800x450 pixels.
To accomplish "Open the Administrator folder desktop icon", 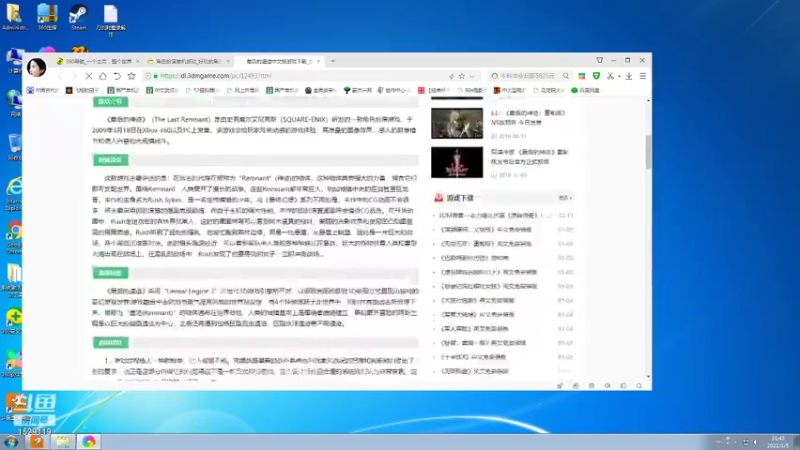I will (15, 17).
